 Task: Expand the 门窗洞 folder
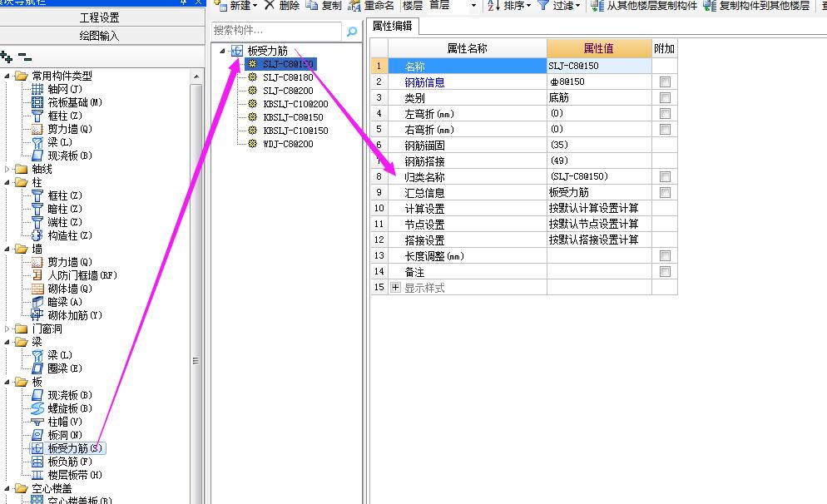7,329
